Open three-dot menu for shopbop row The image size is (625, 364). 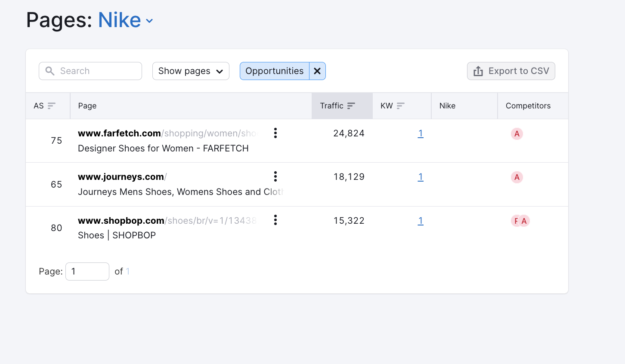point(275,220)
